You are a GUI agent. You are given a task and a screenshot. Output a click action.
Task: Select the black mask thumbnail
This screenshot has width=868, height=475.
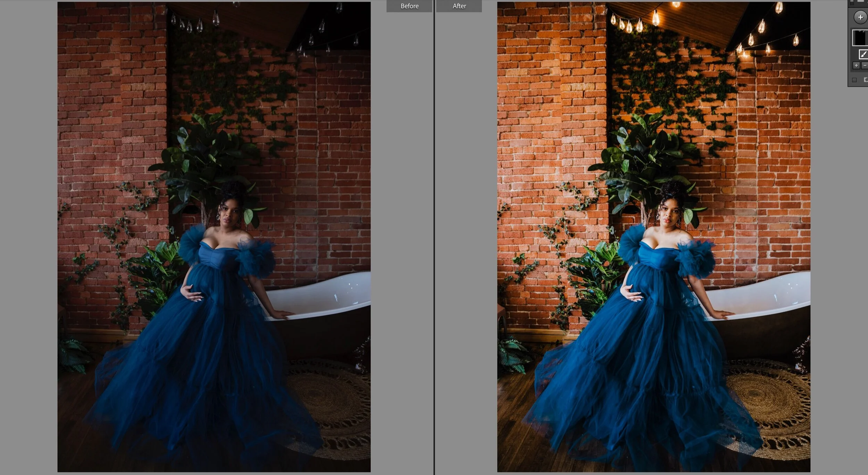pos(860,38)
